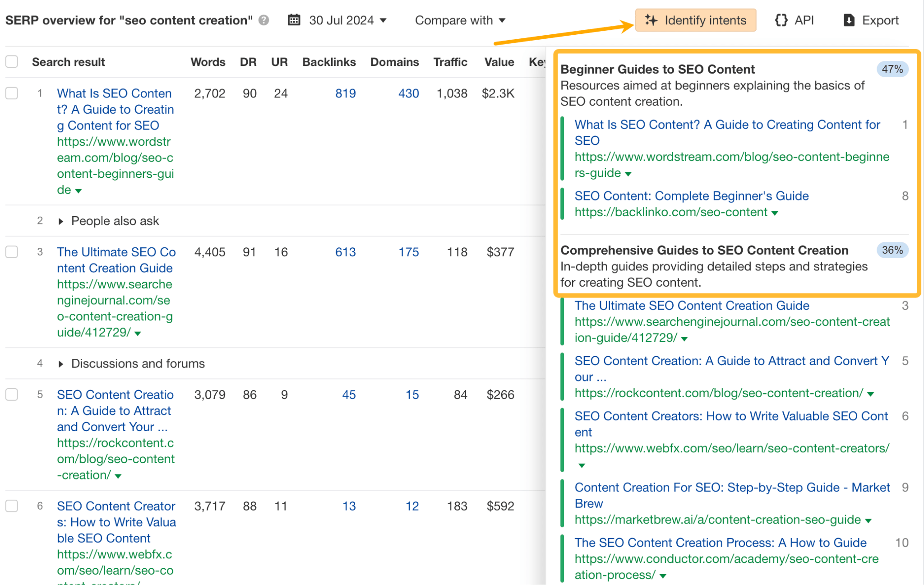Click the calendar date picker icon

click(x=295, y=20)
